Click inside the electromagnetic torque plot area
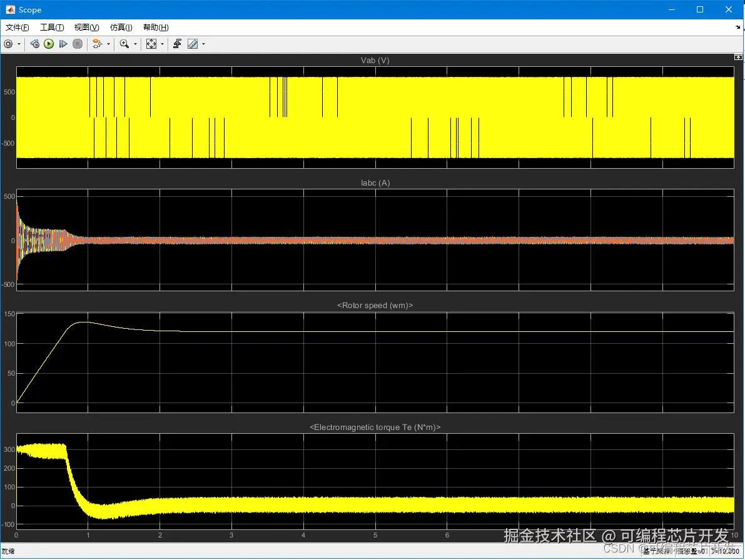This screenshot has height=560, width=745. (x=375, y=481)
